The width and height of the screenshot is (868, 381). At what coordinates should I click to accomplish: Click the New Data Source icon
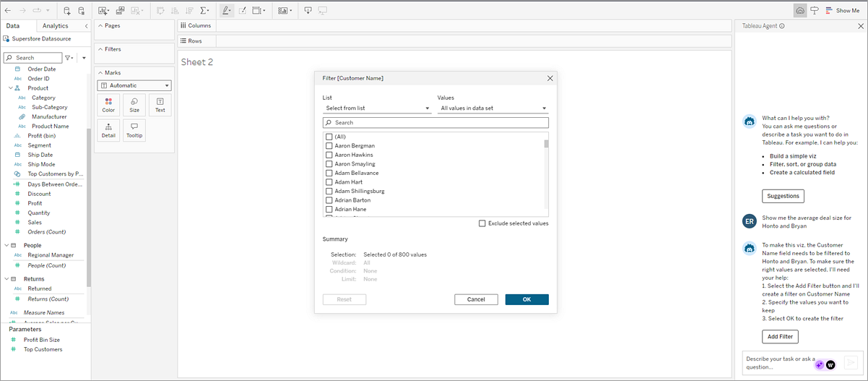[x=67, y=11]
